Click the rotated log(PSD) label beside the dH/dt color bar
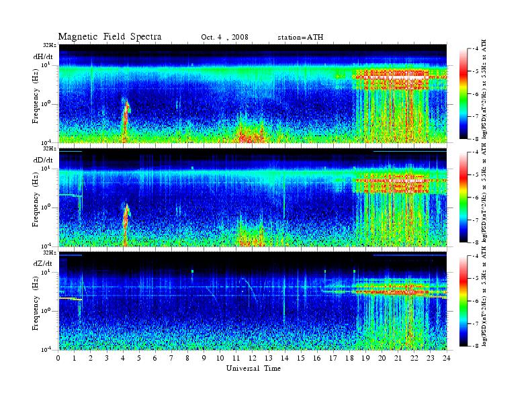Image resolution: width=532 pixels, height=411 pixels. tap(484, 89)
